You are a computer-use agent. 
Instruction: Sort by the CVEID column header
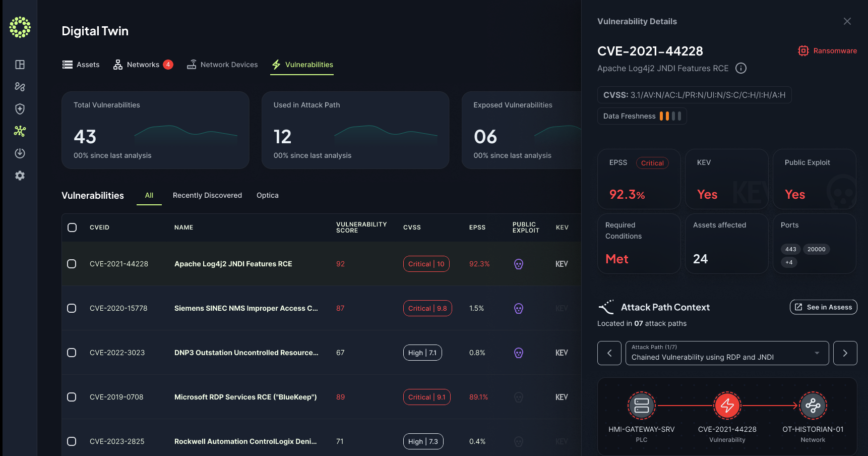pyautogui.click(x=99, y=227)
